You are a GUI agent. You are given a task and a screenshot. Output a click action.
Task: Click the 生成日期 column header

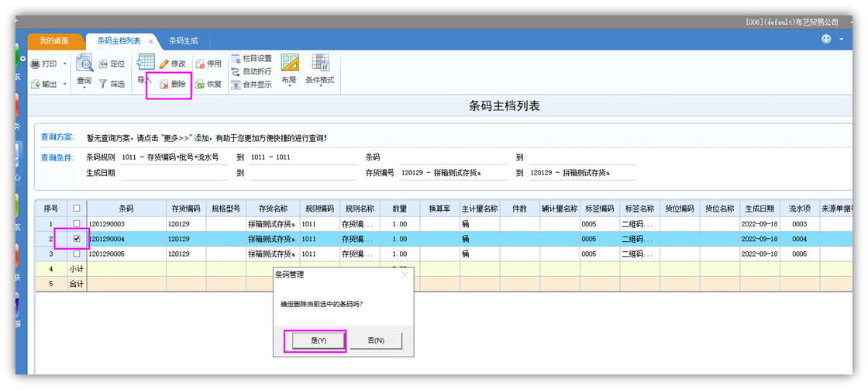click(x=760, y=209)
